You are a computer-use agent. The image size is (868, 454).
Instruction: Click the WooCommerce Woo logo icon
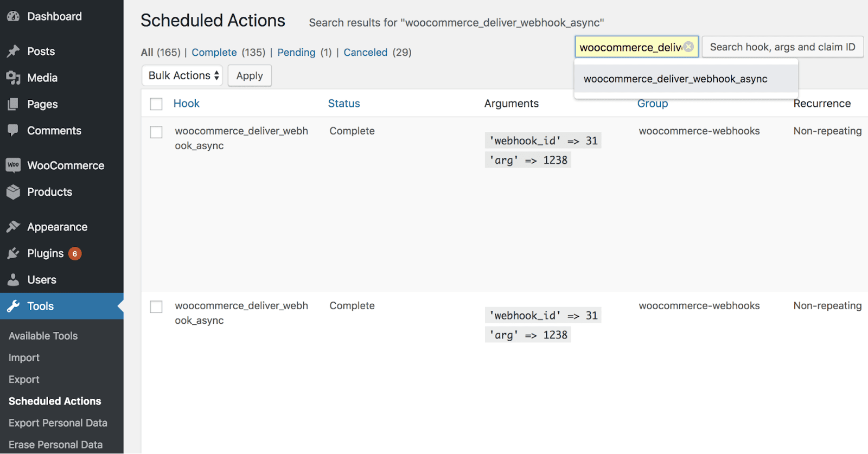coord(13,165)
